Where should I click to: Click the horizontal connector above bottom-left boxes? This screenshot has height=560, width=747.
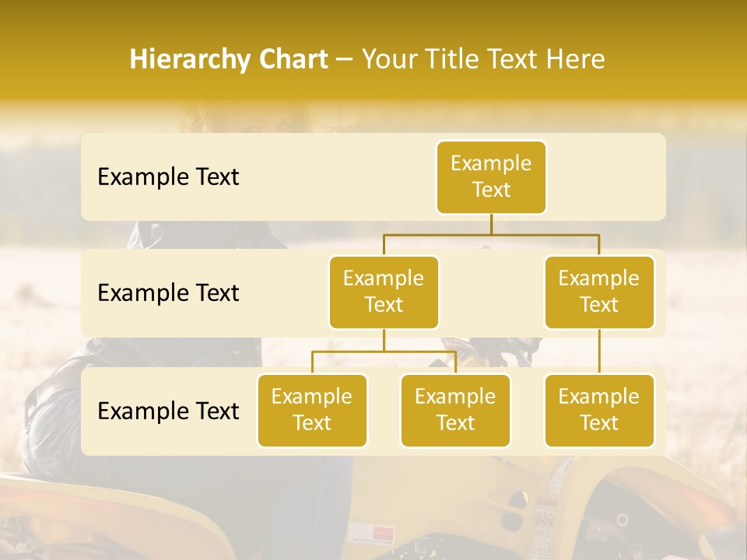pos(384,352)
